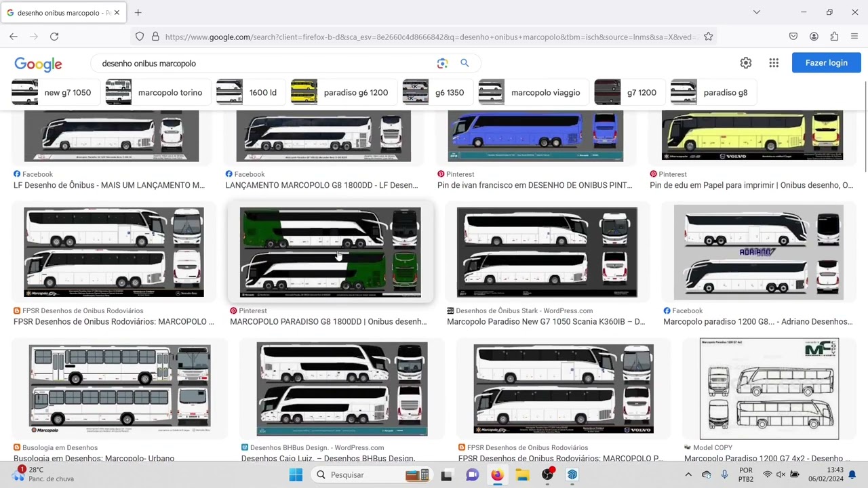The image size is (868, 488).
Task: Open the yellow Volvo bus thumbnail
Action: tap(752, 136)
